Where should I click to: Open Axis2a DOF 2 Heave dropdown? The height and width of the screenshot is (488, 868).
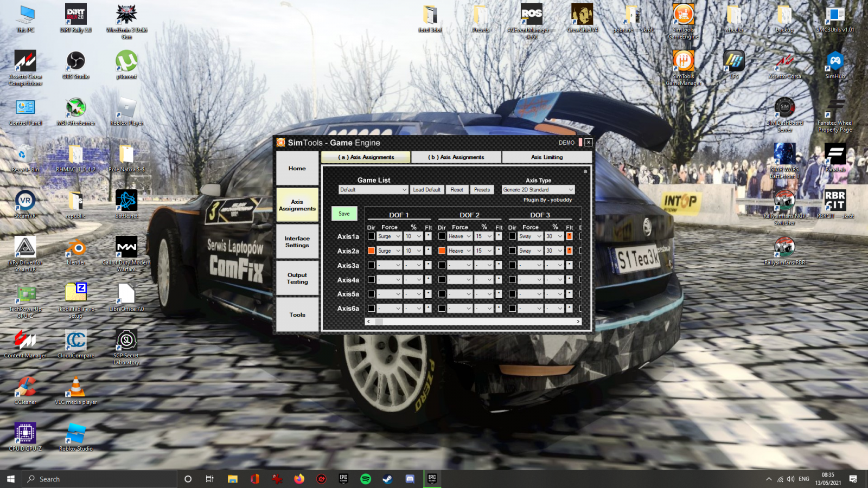coord(459,251)
